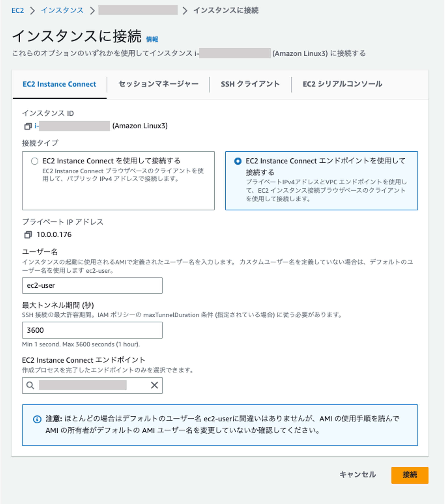Clear the selected endpoint with the X icon
Screen dimensions: 445x504
155,385
